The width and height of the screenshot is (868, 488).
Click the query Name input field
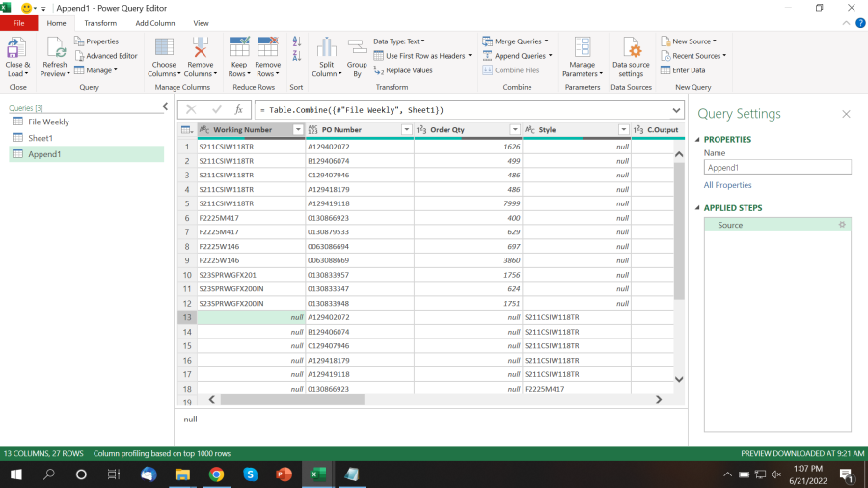click(777, 168)
